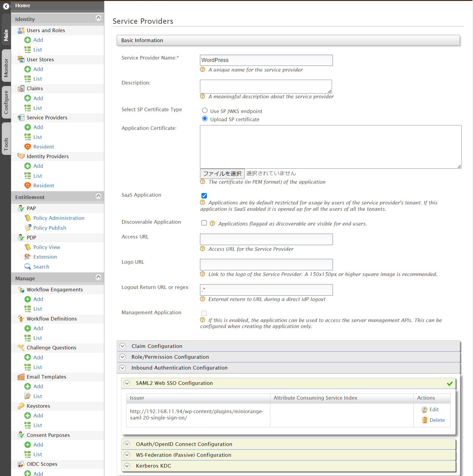The height and width of the screenshot is (476, 473).
Task: Click the Workflow Engagements icon
Action: click(x=21, y=290)
